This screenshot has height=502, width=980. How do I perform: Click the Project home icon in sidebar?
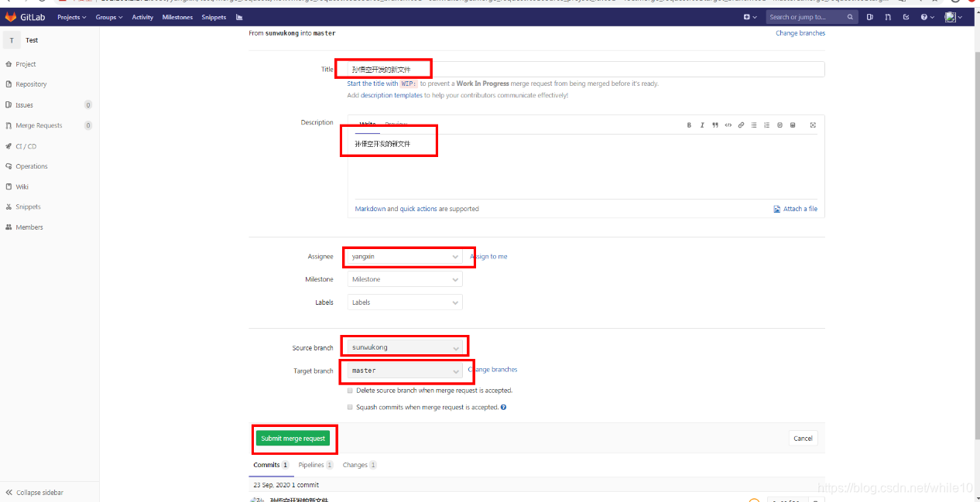9,64
